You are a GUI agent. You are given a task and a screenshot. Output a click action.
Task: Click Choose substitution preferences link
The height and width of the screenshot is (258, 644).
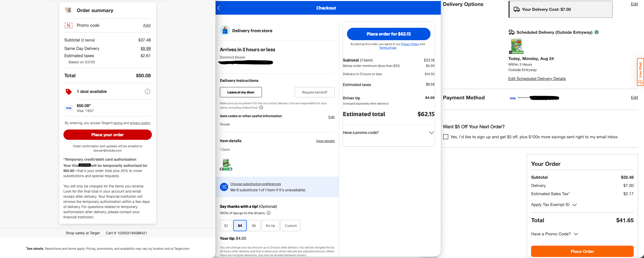click(255, 184)
